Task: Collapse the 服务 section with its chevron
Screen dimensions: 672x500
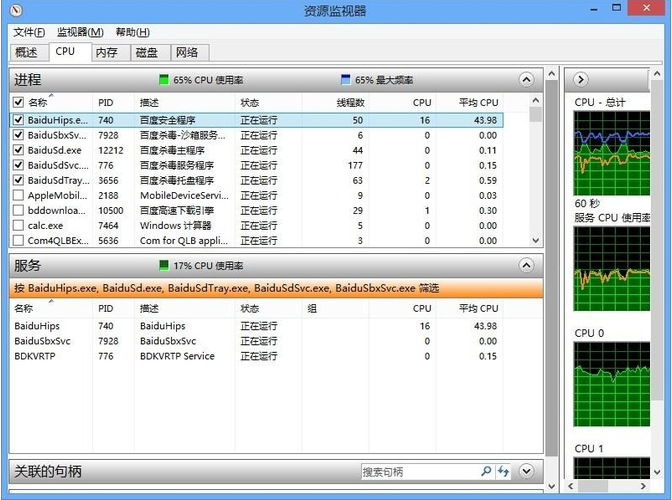Action: tap(526, 265)
